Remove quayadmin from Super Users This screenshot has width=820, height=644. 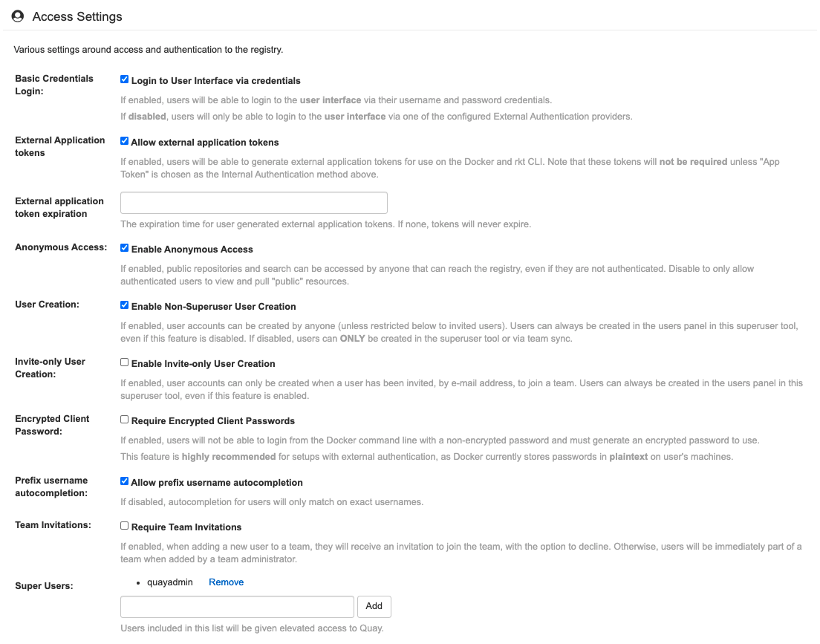[x=226, y=582]
